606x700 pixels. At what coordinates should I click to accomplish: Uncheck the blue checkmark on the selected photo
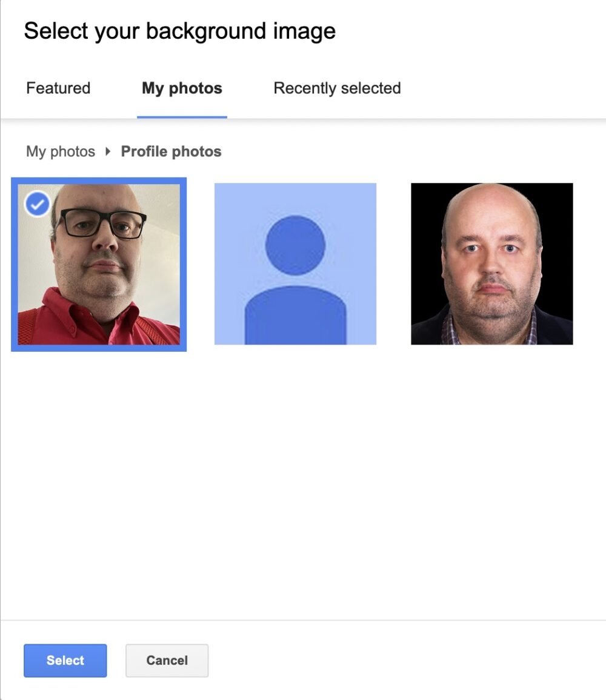37,204
